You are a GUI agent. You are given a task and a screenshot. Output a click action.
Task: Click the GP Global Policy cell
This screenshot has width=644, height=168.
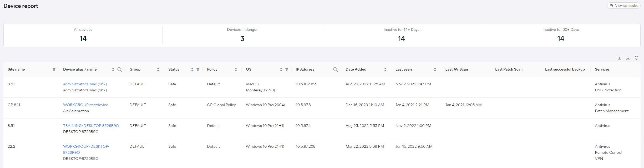tap(221, 105)
